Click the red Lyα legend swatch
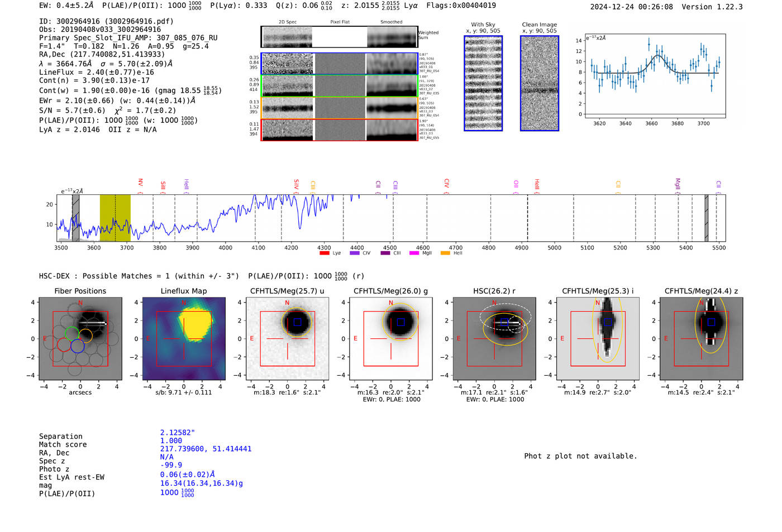The width and height of the screenshot is (782, 532). point(324,253)
